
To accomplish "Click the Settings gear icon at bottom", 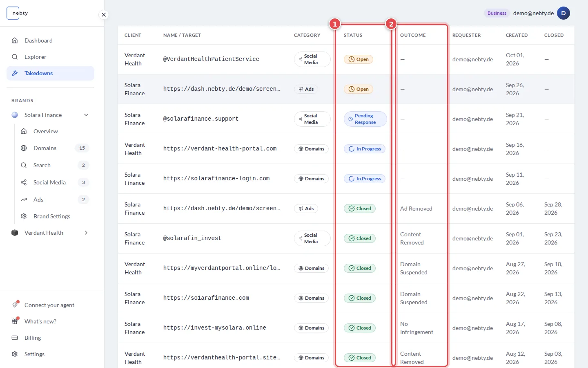I will coord(15,354).
